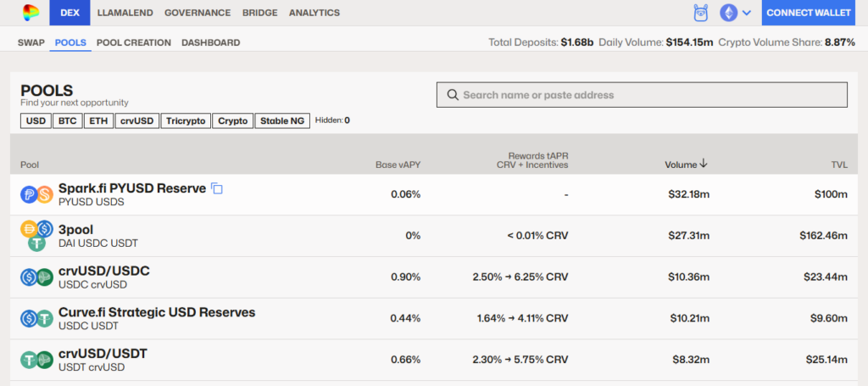868x386 pixels.
Task: Sort pools by Volume column header
Action: pyautogui.click(x=681, y=165)
